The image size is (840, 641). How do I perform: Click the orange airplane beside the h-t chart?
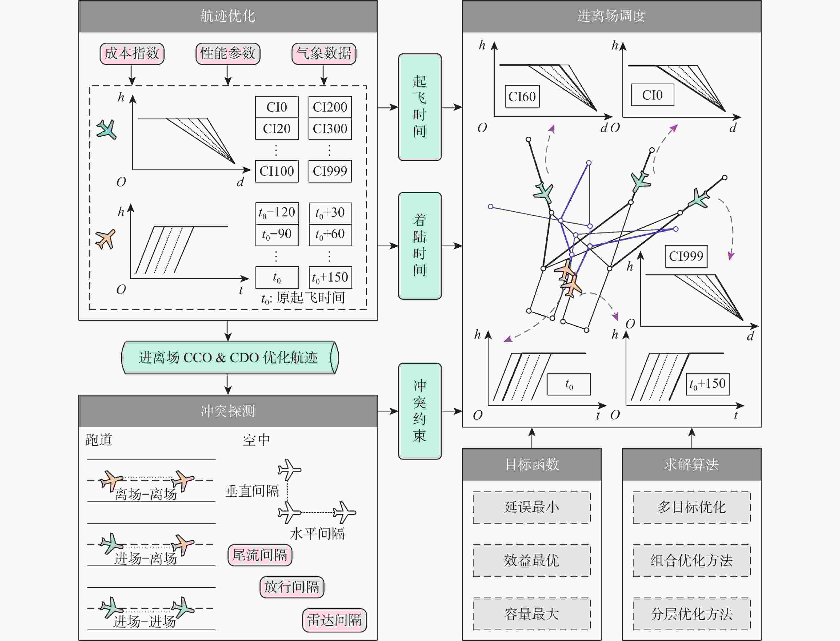(106, 239)
